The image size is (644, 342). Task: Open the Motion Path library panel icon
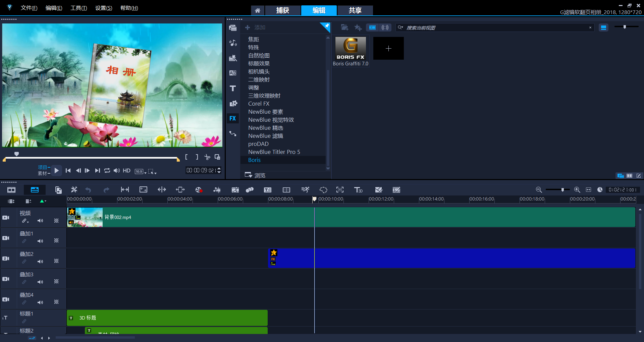pos(233,133)
